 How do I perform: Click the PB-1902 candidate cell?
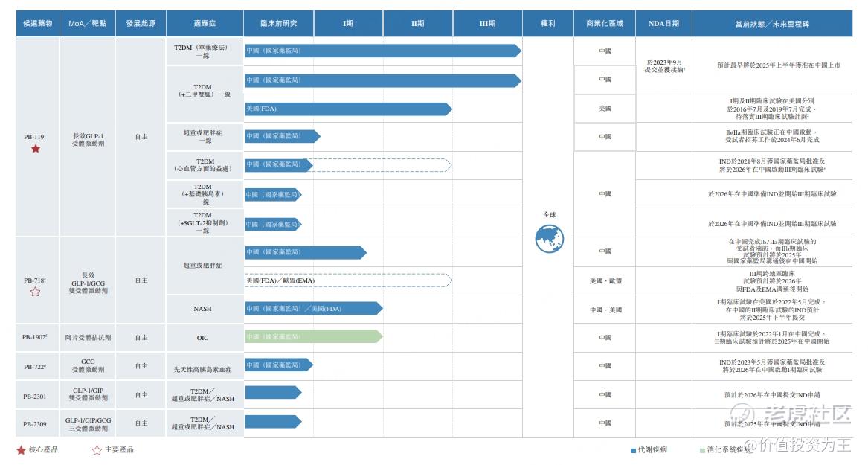pyautogui.click(x=36, y=337)
